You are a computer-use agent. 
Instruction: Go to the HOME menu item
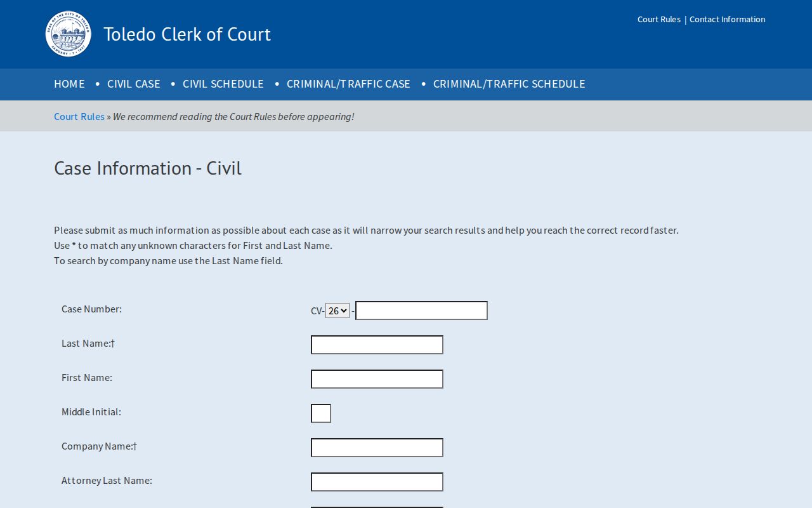pos(69,84)
